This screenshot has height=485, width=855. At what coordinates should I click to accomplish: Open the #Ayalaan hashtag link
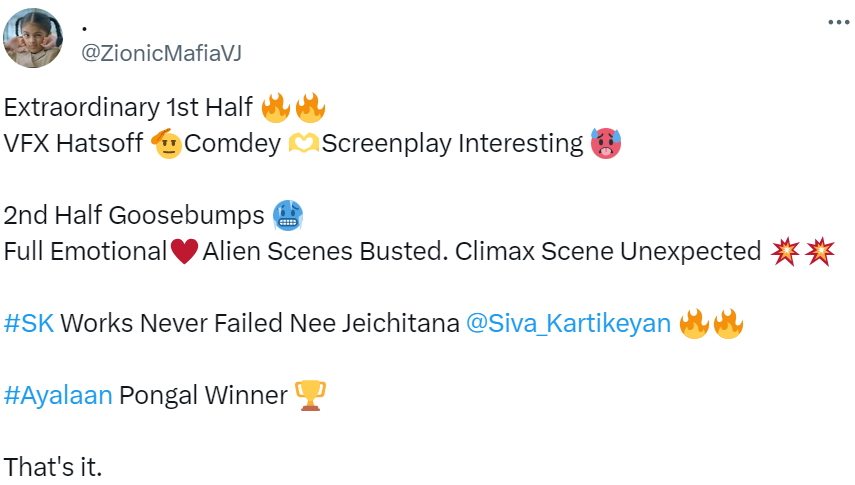point(58,395)
